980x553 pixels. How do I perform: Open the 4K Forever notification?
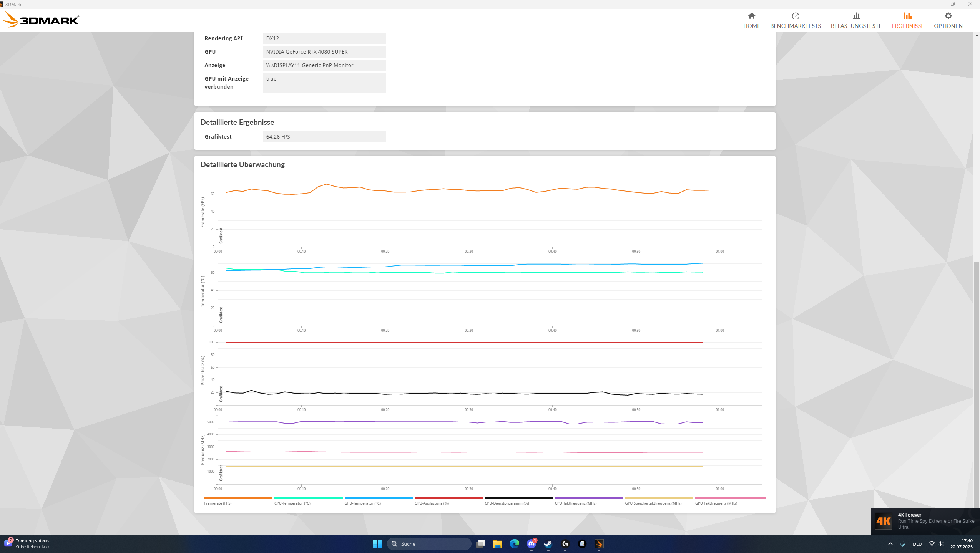click(925, 521)
